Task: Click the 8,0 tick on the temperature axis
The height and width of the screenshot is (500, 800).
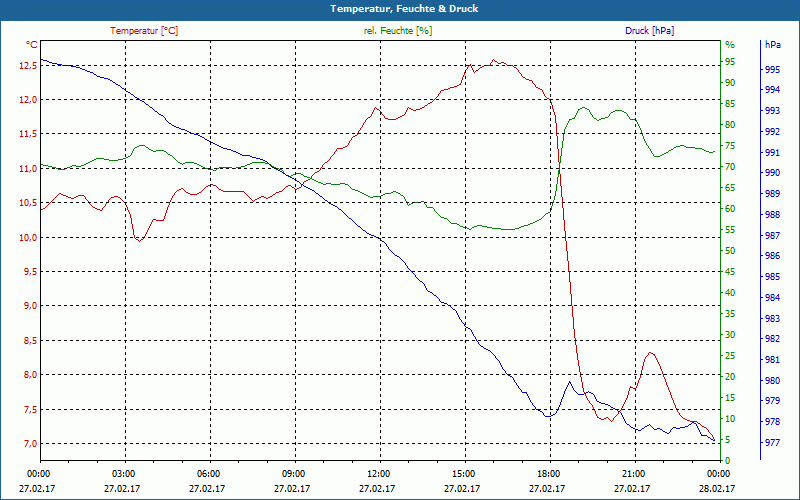Action: click(30, 375)
